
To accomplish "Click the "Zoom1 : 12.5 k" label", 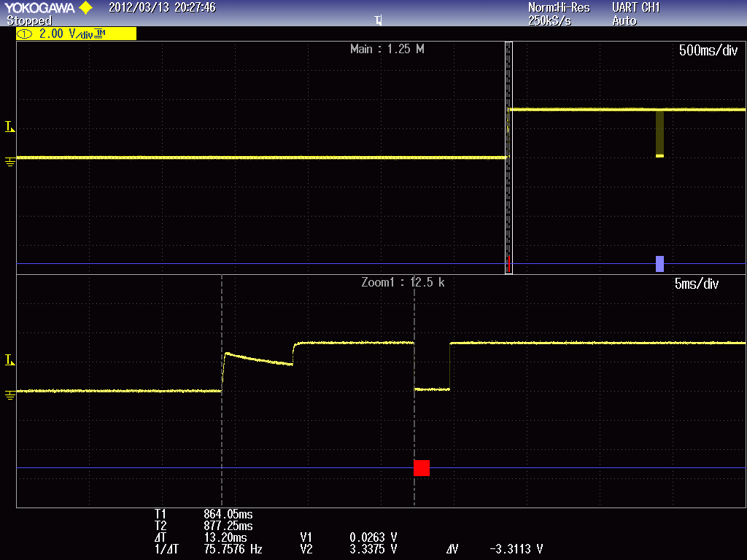I will pyautogui.click(x=403, y=282).
